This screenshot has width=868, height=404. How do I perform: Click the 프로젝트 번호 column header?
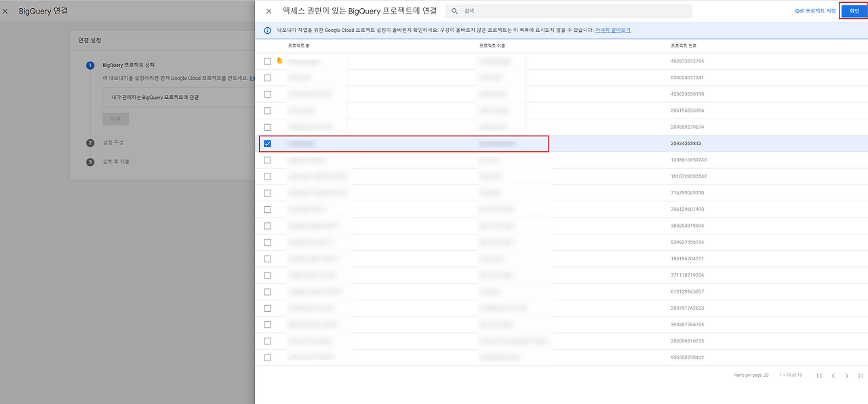point(683,45)
